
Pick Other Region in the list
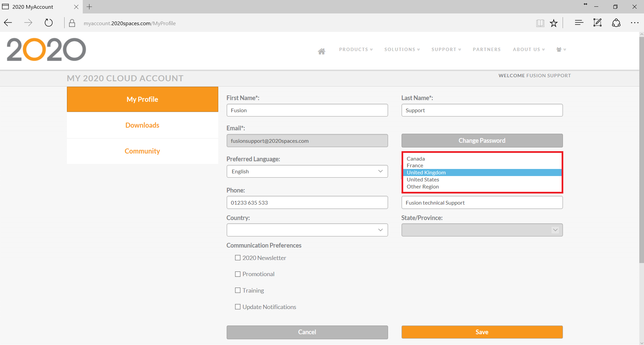tap(482, 186)
